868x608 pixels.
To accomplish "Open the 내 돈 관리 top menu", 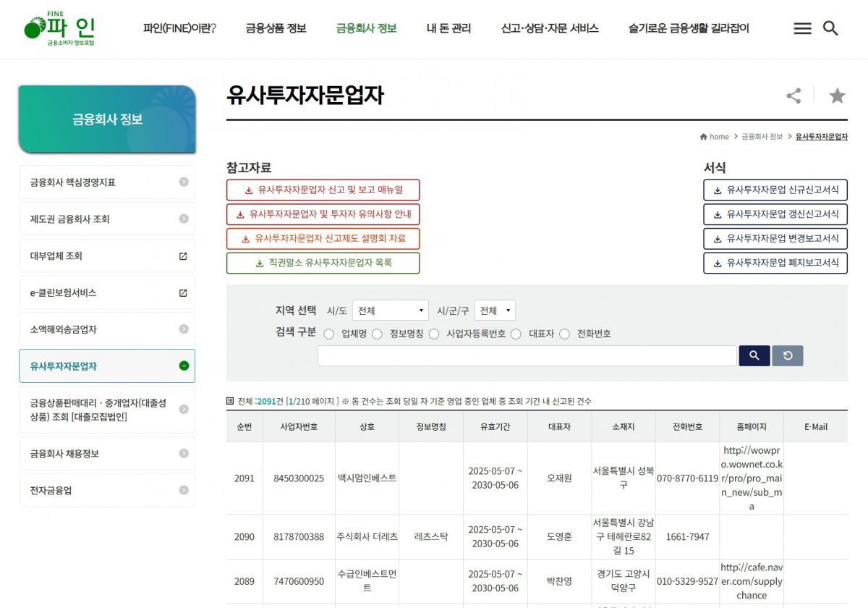I will [448, 28].
